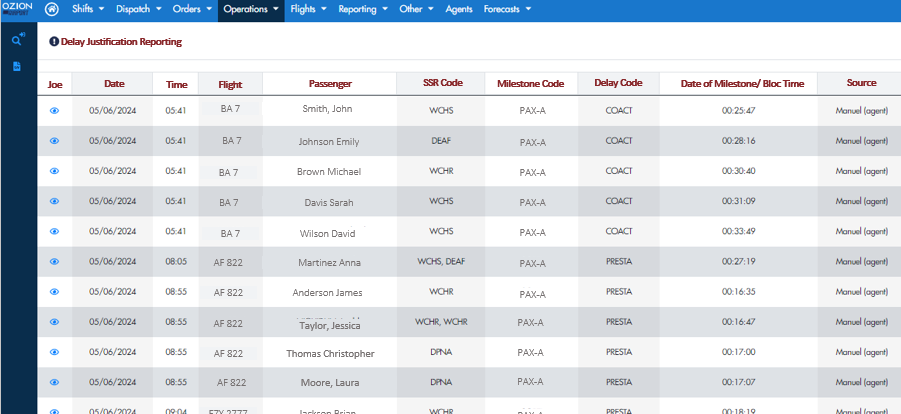Open the Agents menu item
This screenshot has width=901, height=414.
[459, 9]
